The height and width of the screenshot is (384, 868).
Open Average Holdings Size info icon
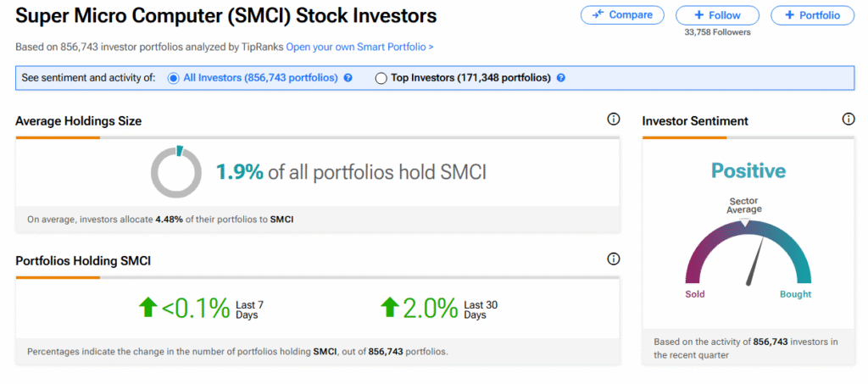pos(614,120)
